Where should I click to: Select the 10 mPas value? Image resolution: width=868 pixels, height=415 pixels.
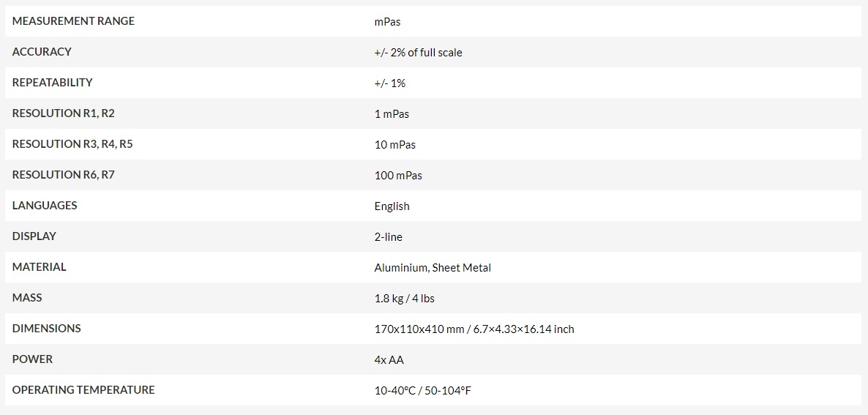(394, 145)
